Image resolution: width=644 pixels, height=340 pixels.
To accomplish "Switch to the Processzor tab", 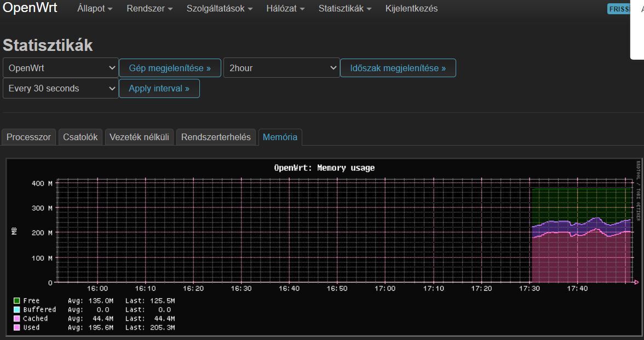I will point(28,137).
